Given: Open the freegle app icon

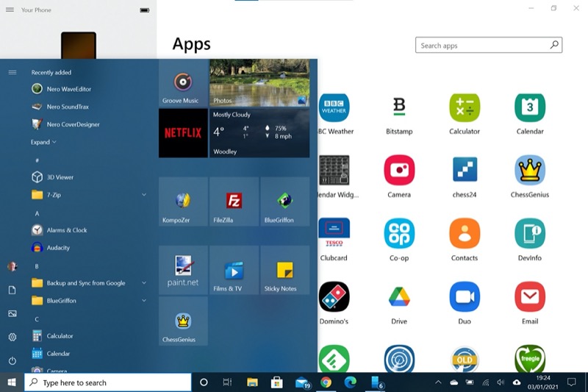Looking at the screenshot, I should [530, 359].
